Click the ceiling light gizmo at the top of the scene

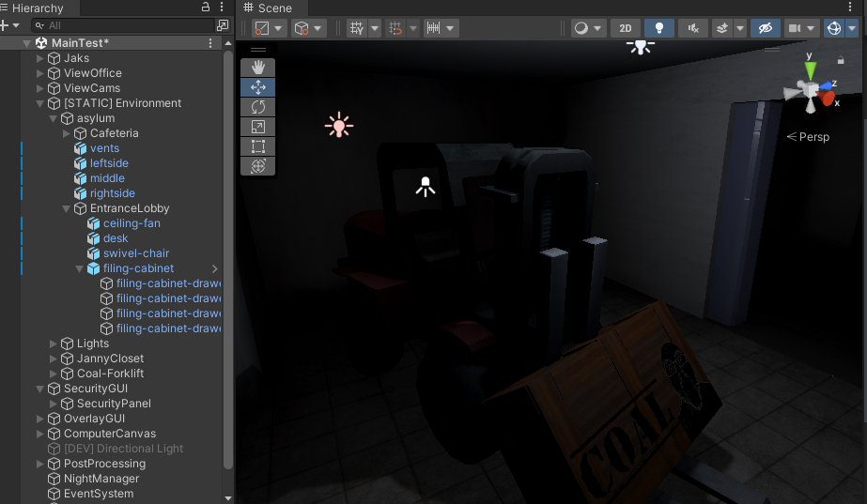pyautogui.click(x=641, y=47)
